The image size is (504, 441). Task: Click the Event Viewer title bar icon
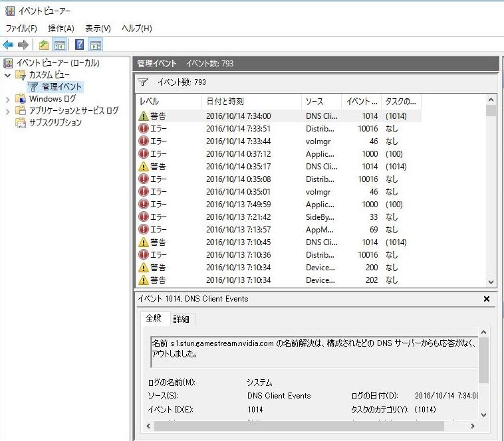pos(10,11)
